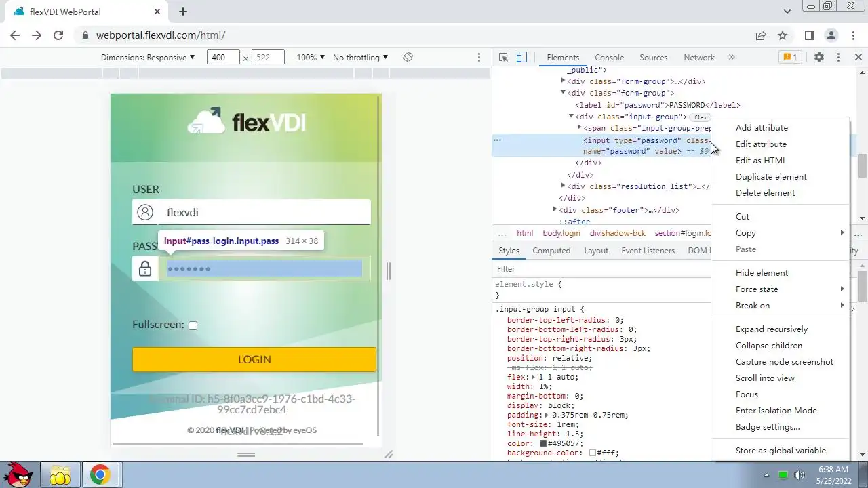Expand the resolution_list div node
Screen dimensions: 868x488
pyautogui.click(x=563, y=186)
